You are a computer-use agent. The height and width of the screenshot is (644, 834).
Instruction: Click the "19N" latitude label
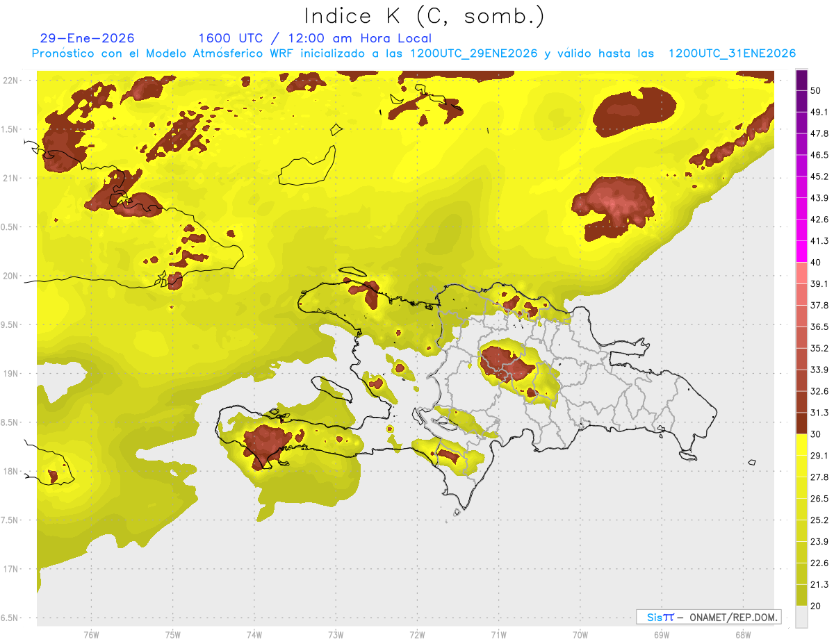coord(10,373)
